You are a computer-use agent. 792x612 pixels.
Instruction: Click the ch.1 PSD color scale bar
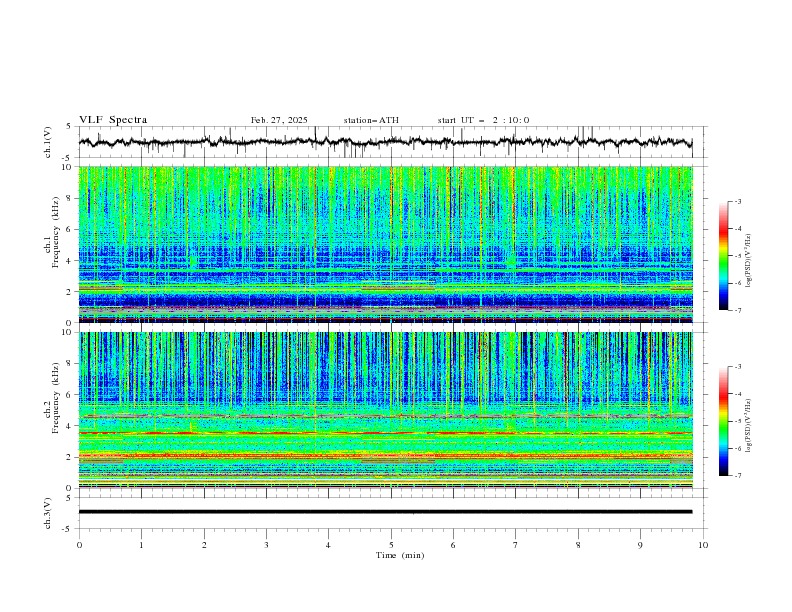pyautogui.click(x=723, y=256)
